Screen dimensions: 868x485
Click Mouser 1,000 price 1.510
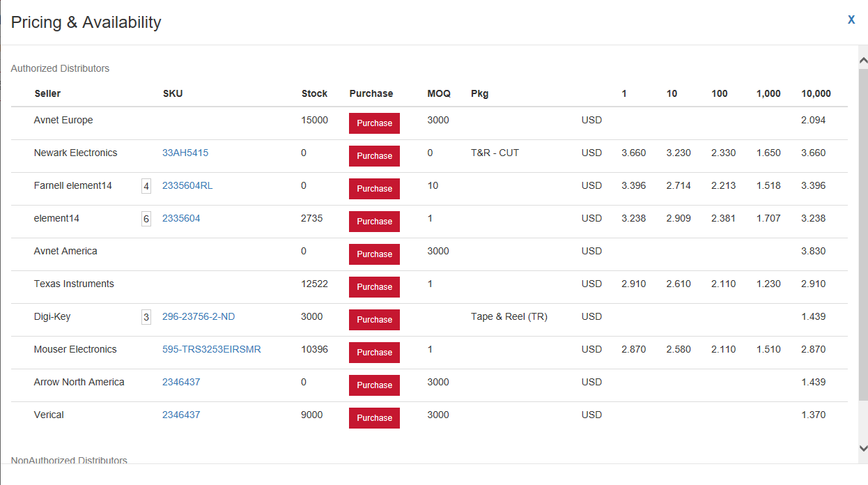pos(768,349)
